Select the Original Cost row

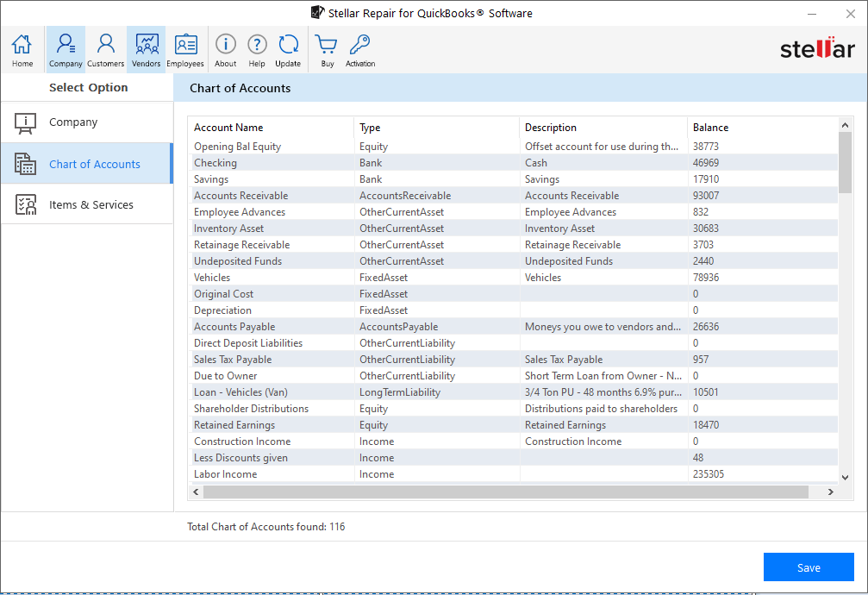pyautogui.click(x=513, y=294)
